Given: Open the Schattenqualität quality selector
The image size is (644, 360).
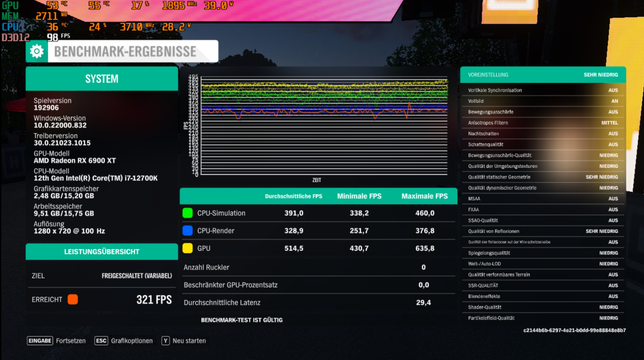Looking at the screenshot, I should coord(542,144).
